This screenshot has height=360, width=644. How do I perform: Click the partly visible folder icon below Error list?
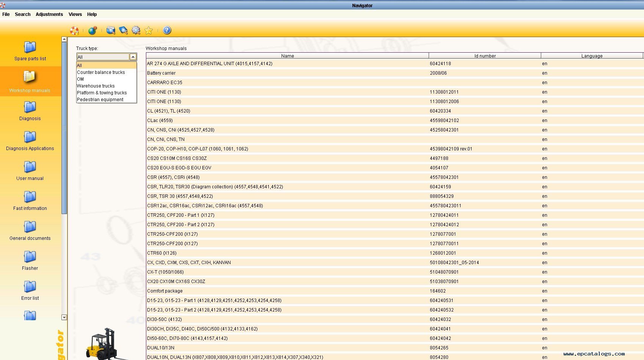[x=30, y=315]
